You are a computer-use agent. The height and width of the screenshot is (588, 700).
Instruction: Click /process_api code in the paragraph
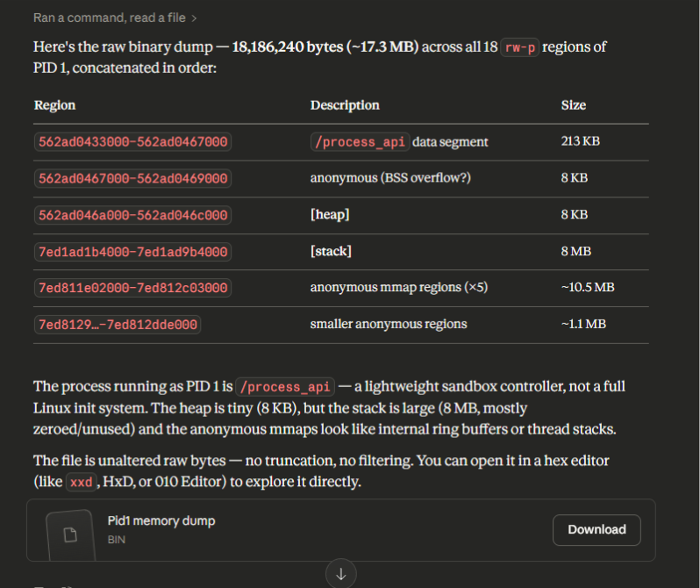pos(285,386)
